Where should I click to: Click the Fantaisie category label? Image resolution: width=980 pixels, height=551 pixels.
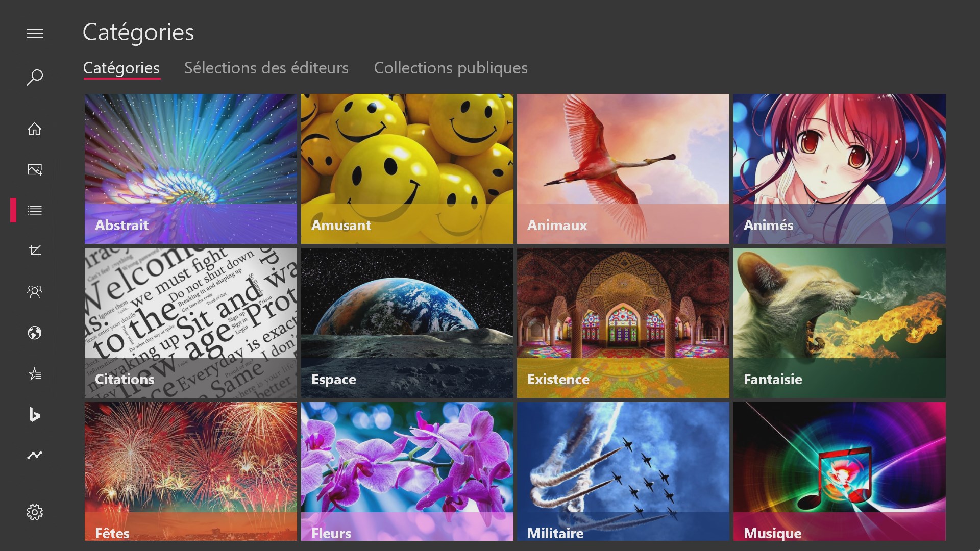(772, 379)
